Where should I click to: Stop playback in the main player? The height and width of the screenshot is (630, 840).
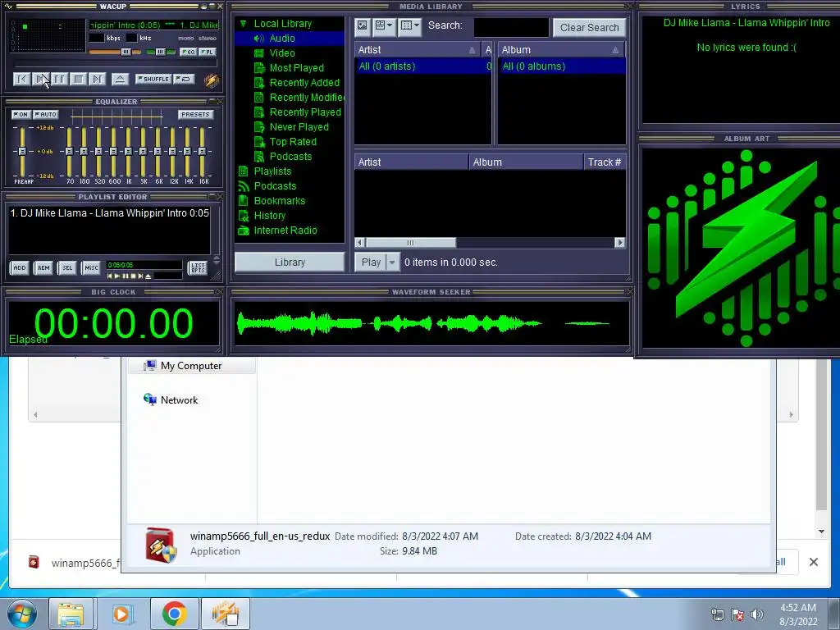(x=78, y=80)
